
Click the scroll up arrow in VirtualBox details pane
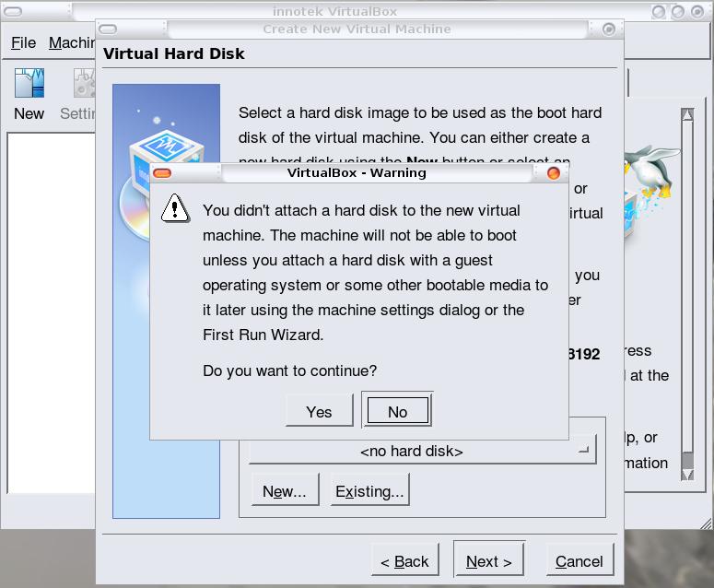point(687,114)
